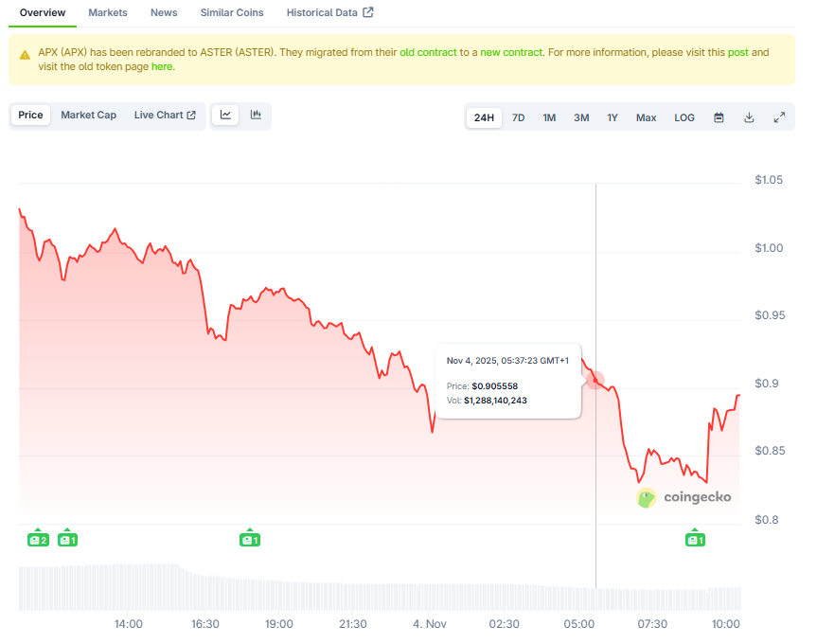Click the news marker near 10:00
Viewport: 817px width, 644px height.
[695, 540]
